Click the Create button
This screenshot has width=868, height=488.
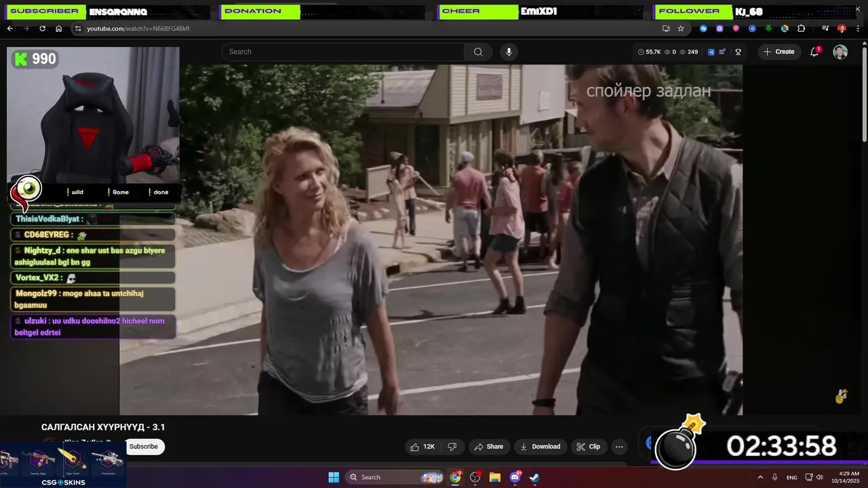(778, 52)
